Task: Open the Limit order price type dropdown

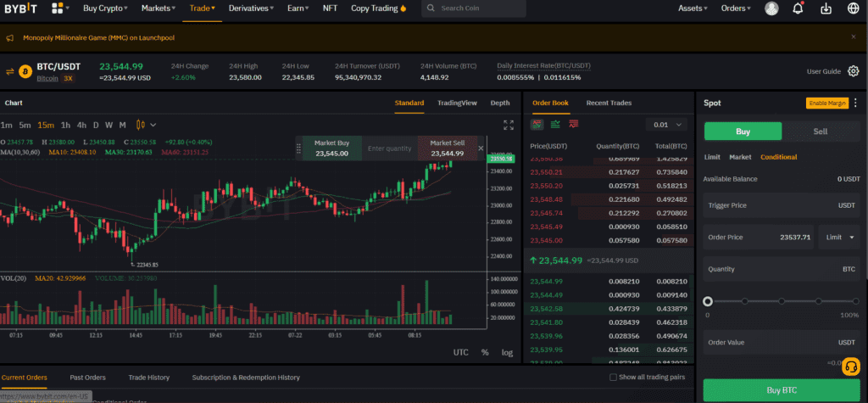Action: point(840,238)
